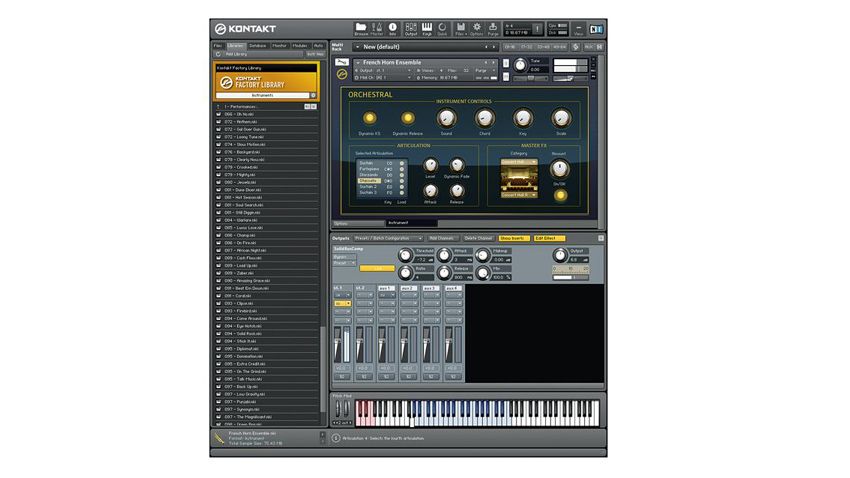Open the Browse panel folder icon
The width and height of the screenshot is (850, 478).
pyautogui.click(x=360, y=28)
